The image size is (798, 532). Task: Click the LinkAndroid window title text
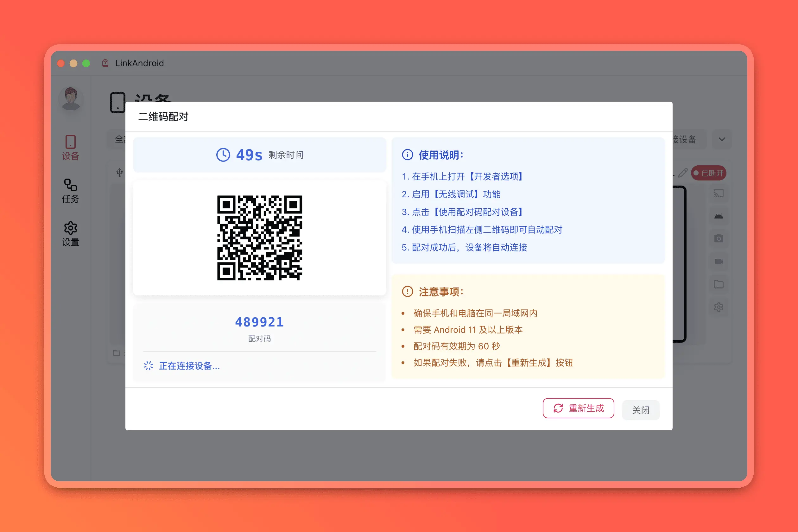[139, 63]
